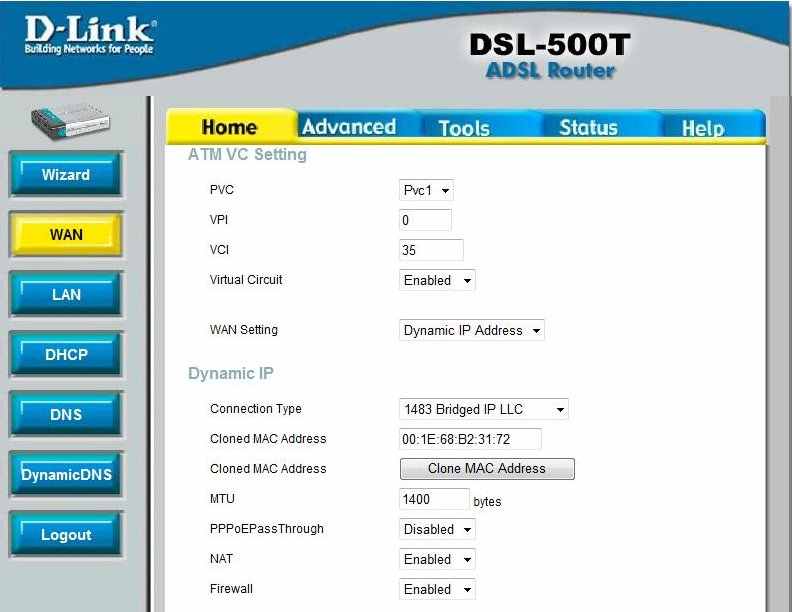792x612 pixels.
Task: Open DynamicDNS settings
Action: pyautogui.click(x=66, y=475)
